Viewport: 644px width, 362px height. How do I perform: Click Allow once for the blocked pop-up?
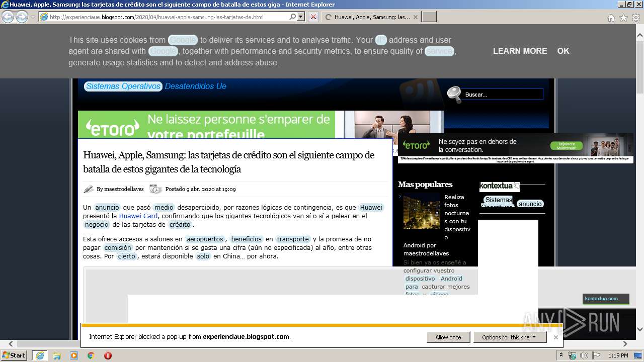point(448,337)
